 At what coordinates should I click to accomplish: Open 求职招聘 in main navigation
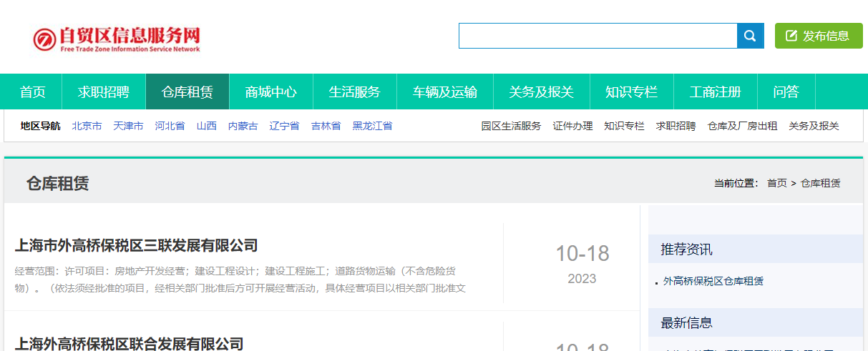point(104,92)
